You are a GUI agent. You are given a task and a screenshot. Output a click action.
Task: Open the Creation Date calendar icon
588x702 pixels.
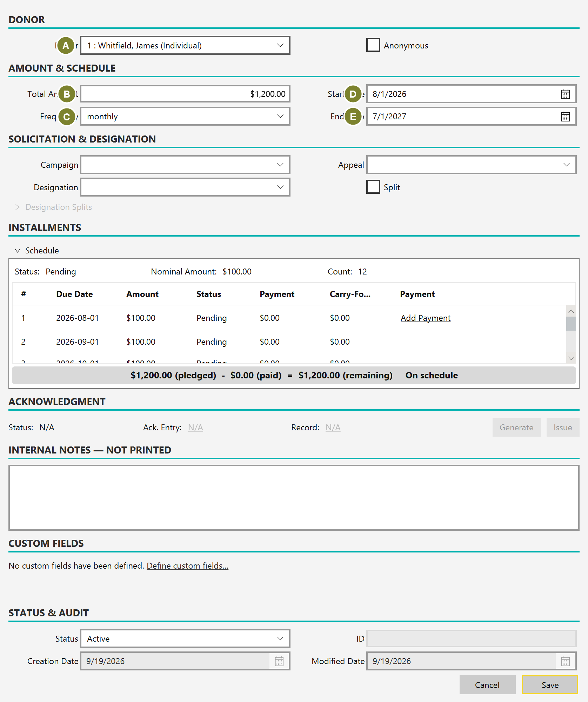pyautogui.click(x=279, y=661)
